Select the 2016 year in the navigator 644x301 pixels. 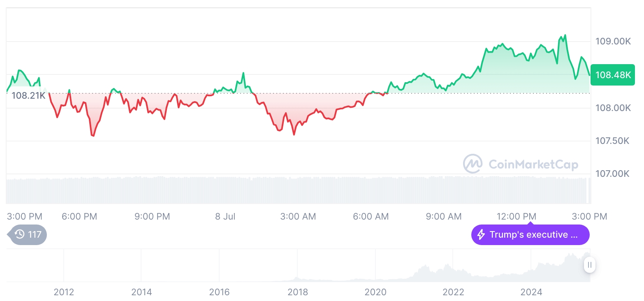click(219, 292)
